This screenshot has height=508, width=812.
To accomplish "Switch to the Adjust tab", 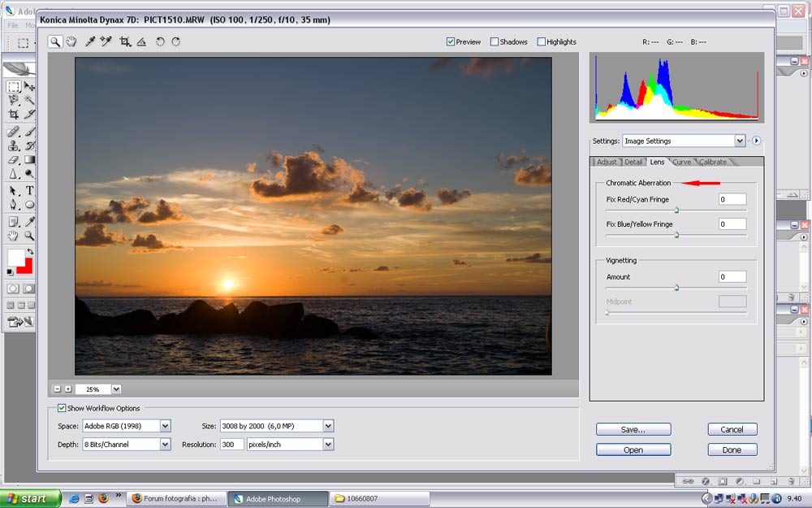I will click(x=607, y=162).
